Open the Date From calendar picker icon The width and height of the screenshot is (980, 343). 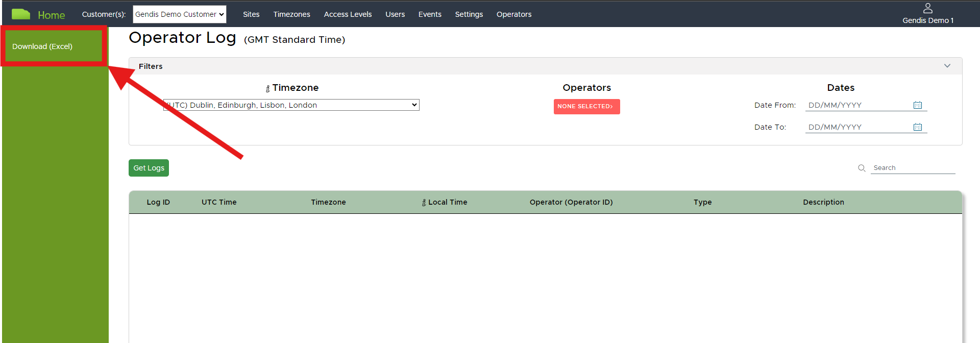click(917, 105)
